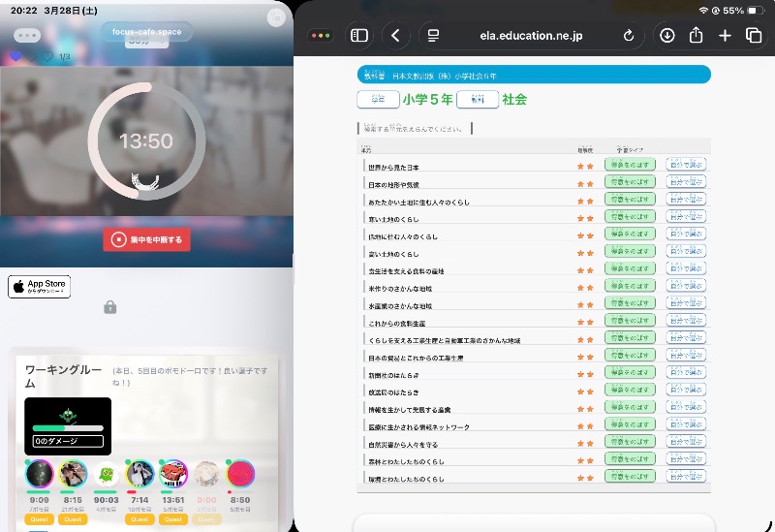
Task: Open avatar with 8:15 timer
Action: 73,474
